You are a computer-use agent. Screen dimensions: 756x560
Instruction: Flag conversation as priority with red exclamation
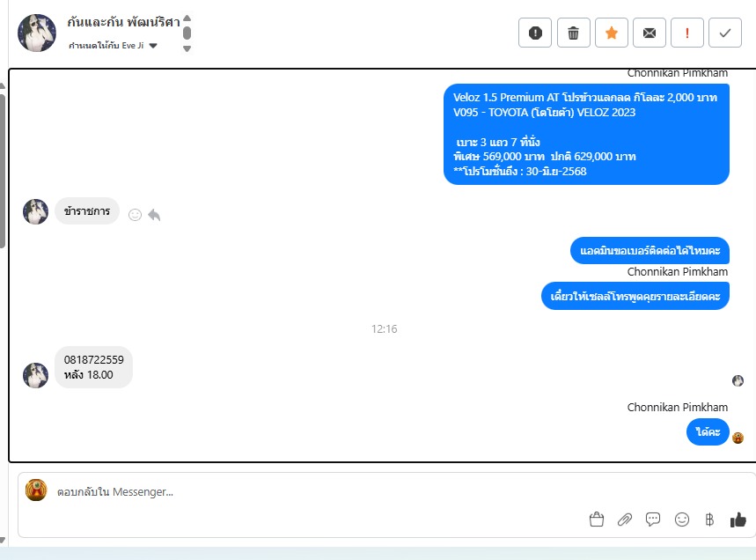pos(687,33)
